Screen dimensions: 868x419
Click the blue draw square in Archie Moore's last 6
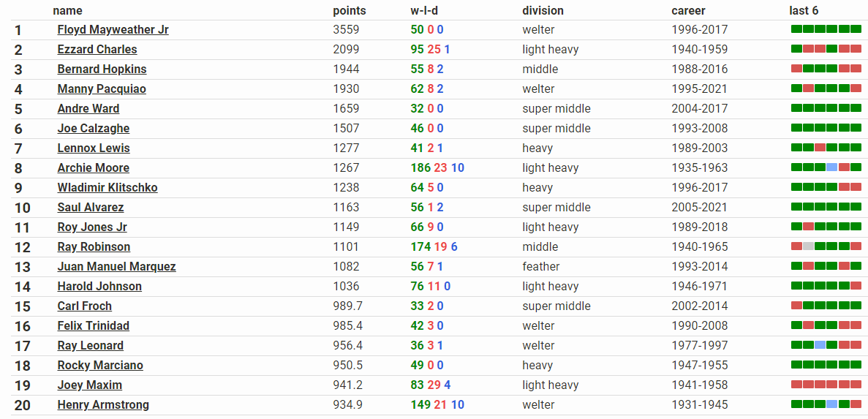pyautogui.click(x=832, y=167)
